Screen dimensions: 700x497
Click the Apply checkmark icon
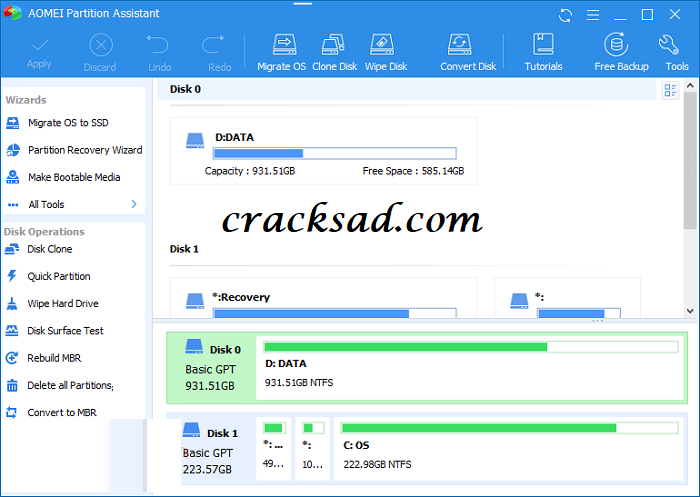point(40,46)
